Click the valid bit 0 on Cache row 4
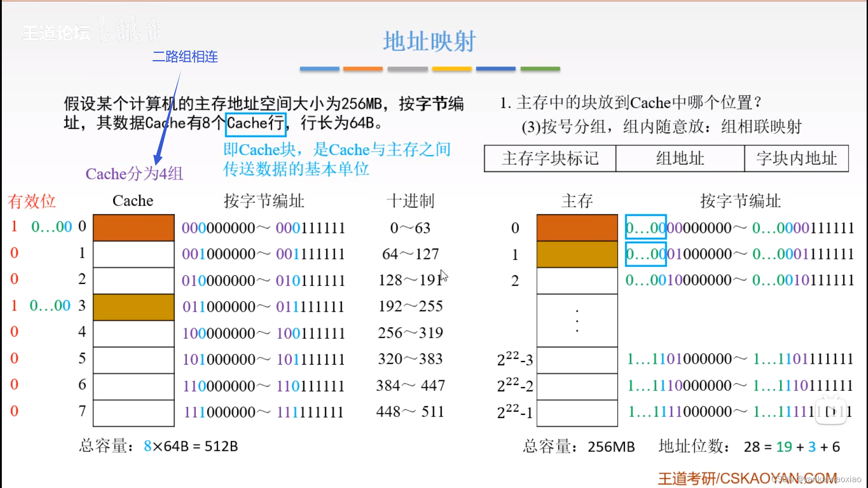The height and width of the screenshot is (488, 868). pyautogui.click(x=14, y=332)
